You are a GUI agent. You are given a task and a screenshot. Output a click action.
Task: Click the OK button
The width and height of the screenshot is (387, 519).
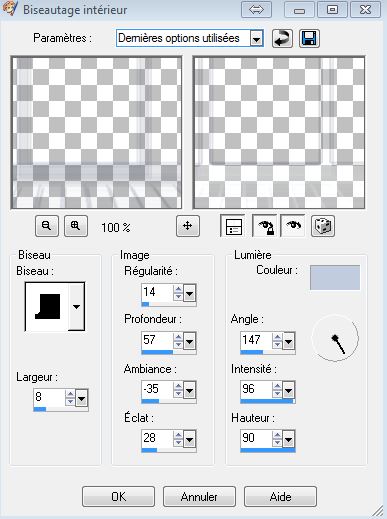[x=118, y=496]
